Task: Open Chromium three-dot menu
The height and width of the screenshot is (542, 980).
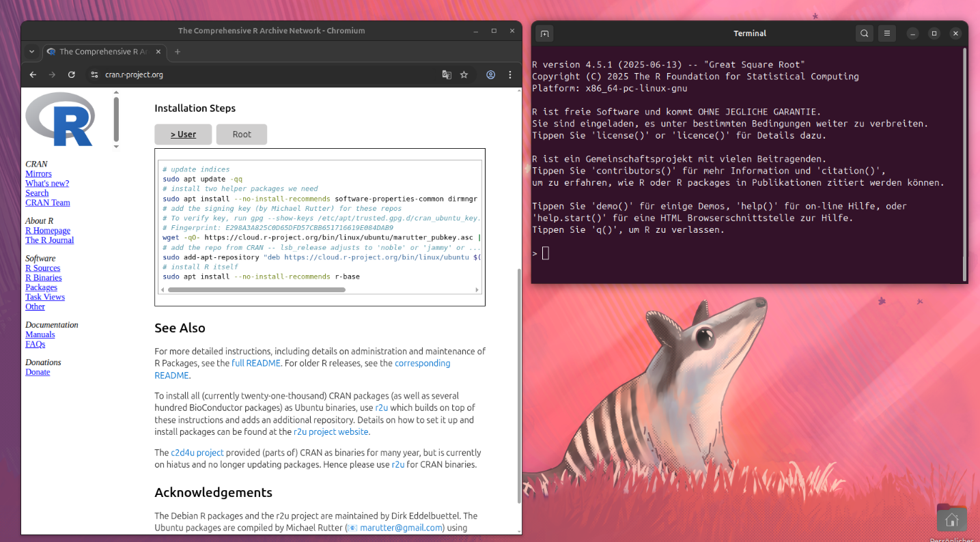Action: coord(509,75)
